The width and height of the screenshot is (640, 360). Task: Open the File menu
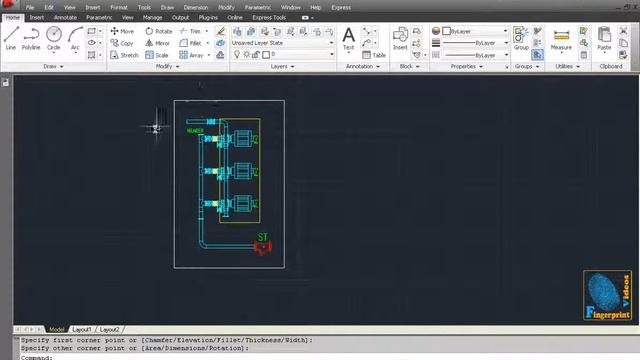[30, 7]
